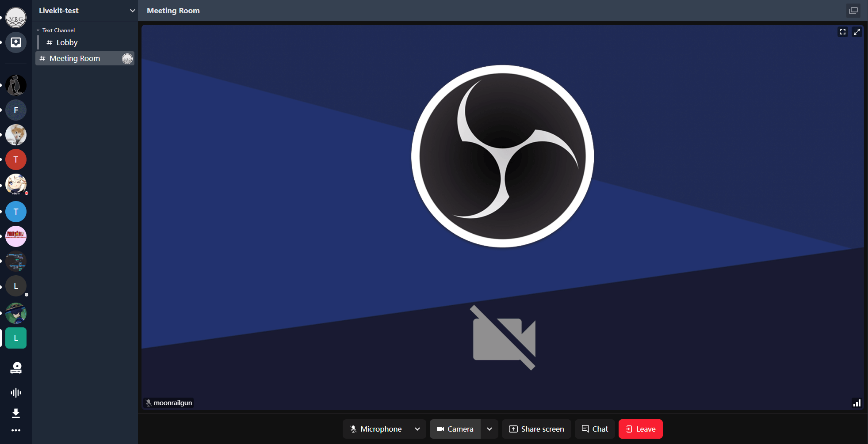Collapse the Text Channel category
The height and width of the screenshot is (444, 868).
[56, 30]
